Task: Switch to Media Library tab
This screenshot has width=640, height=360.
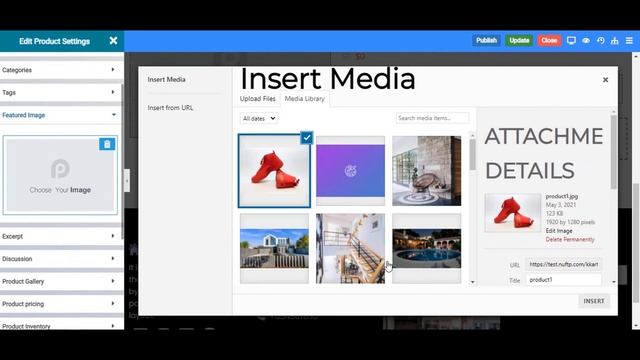Action: pos(304,99)
